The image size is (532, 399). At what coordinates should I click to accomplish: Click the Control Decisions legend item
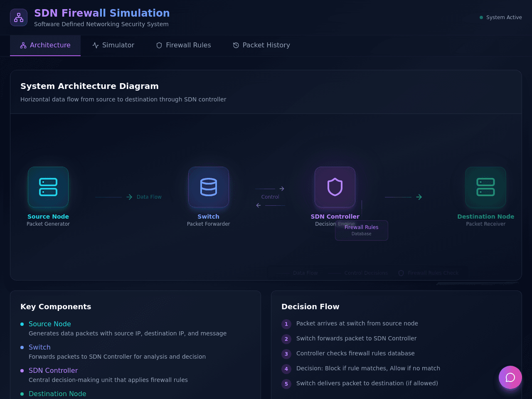tap(358, 273)
